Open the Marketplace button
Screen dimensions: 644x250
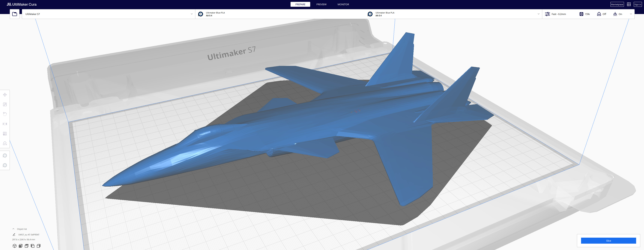pyautogui.click(x=617, y=4)
